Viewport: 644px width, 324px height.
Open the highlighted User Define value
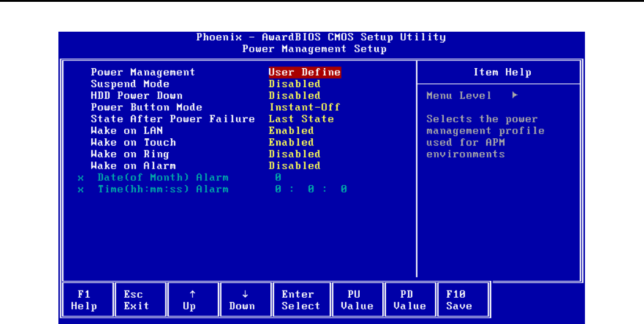pyautogui.click(x=305, y=72)
